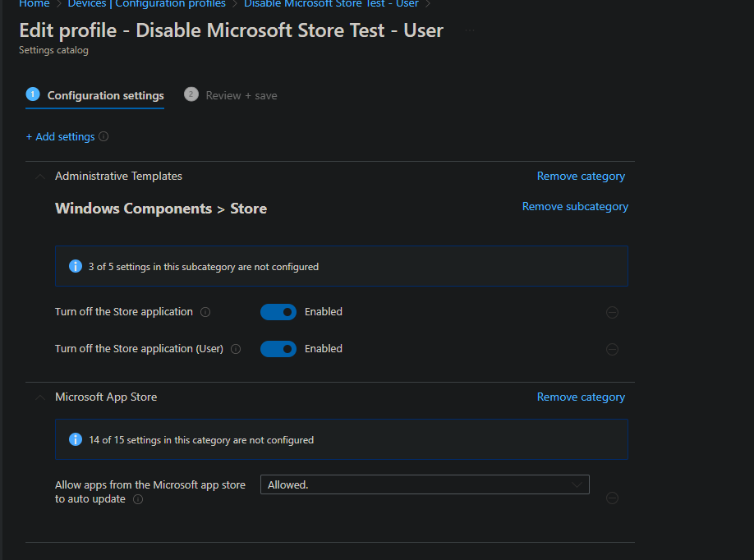Click the '3 of 5 settings' info banner
Image resolution: width=754 pixels, height=560 pixels.
342,266
